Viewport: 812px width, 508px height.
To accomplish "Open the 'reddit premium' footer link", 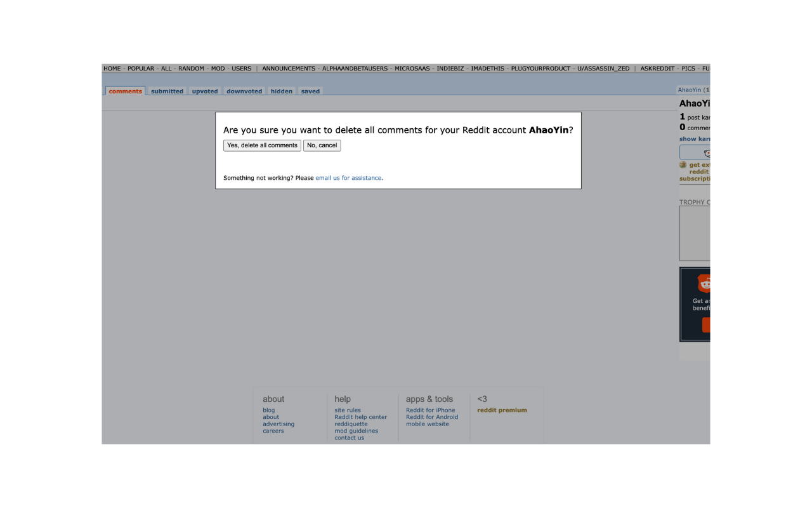I will coord(502,410).
